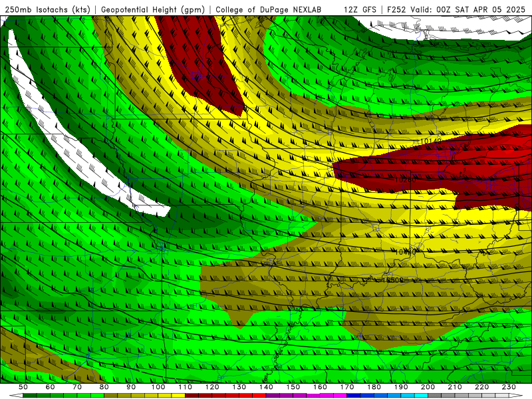This screenshot has width=532, height=399.
Task: Click the '250mb Isotachs (kts)' title text
Action: pos(47,9)
